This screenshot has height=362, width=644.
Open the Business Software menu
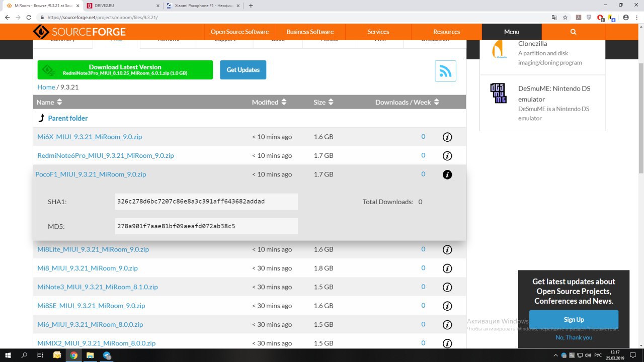click(310, 32)
